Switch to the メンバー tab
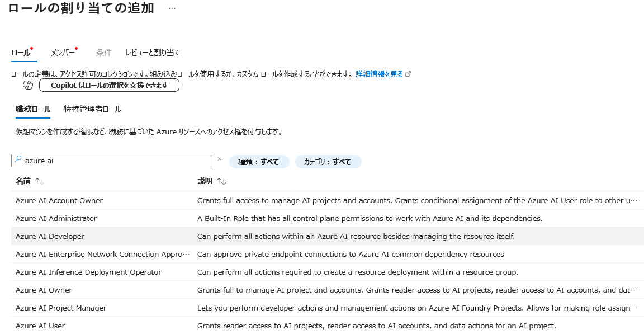644x334 pixels. (63, 53)
